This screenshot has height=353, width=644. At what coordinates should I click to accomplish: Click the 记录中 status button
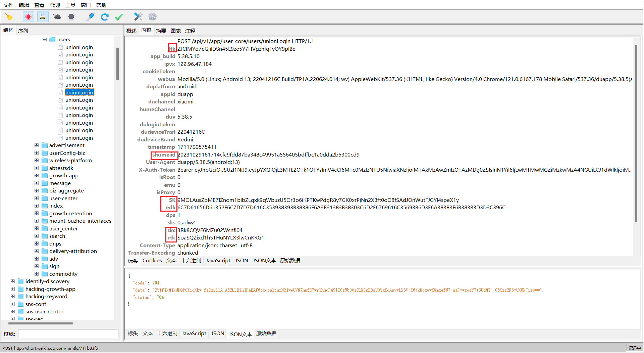click(x=635, y=348)
